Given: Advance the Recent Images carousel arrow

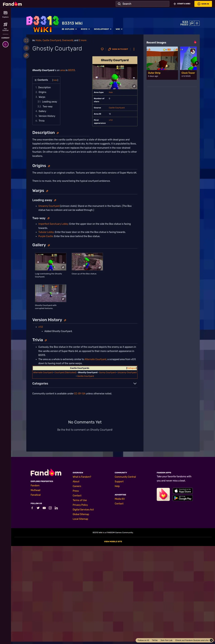Looking at the screenshot, I should (197, 63).
